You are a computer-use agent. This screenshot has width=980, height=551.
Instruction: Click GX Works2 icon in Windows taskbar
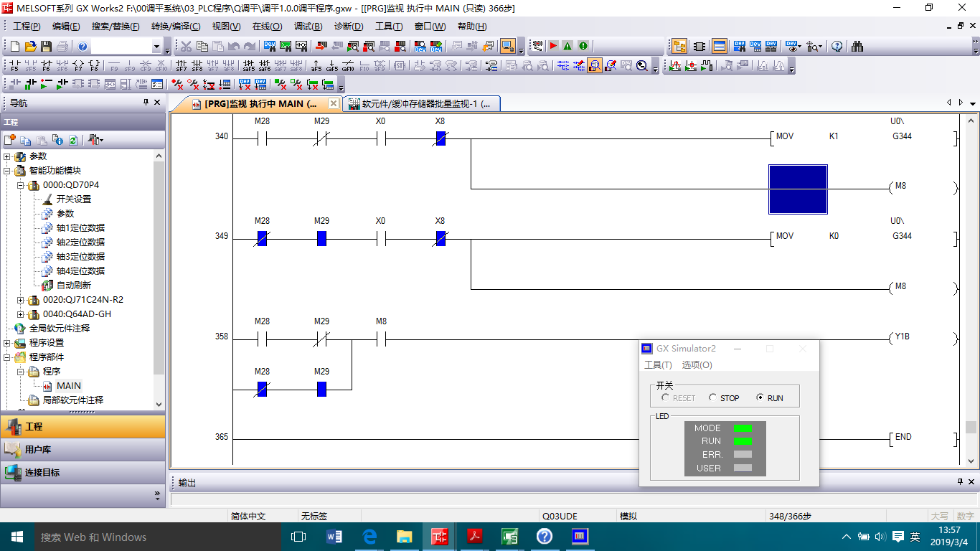[439, 537]
